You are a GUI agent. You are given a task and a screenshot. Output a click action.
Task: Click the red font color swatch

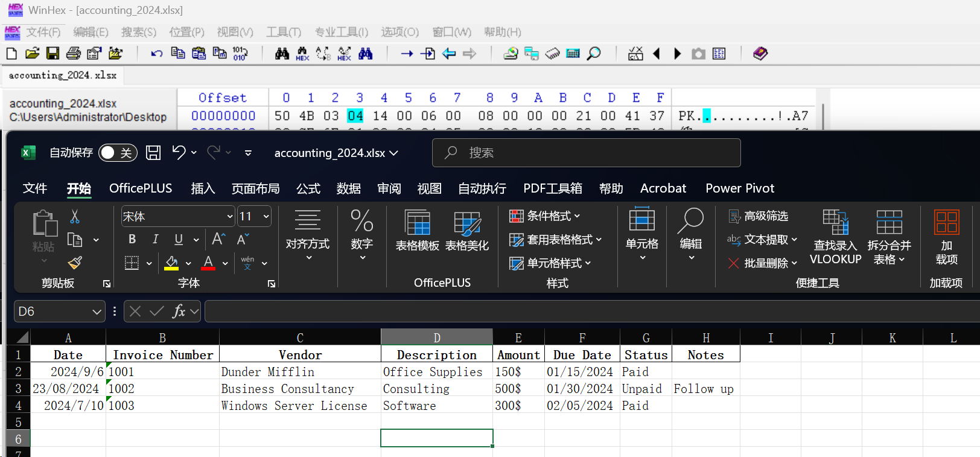pos(208,263)
